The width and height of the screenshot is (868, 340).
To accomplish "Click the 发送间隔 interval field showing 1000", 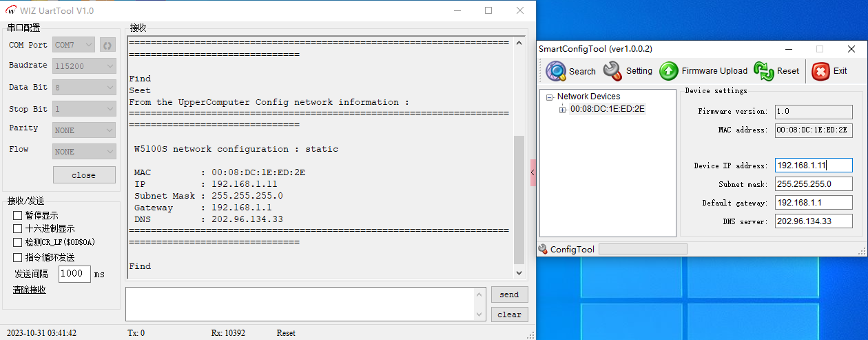I will click(74, 274).
